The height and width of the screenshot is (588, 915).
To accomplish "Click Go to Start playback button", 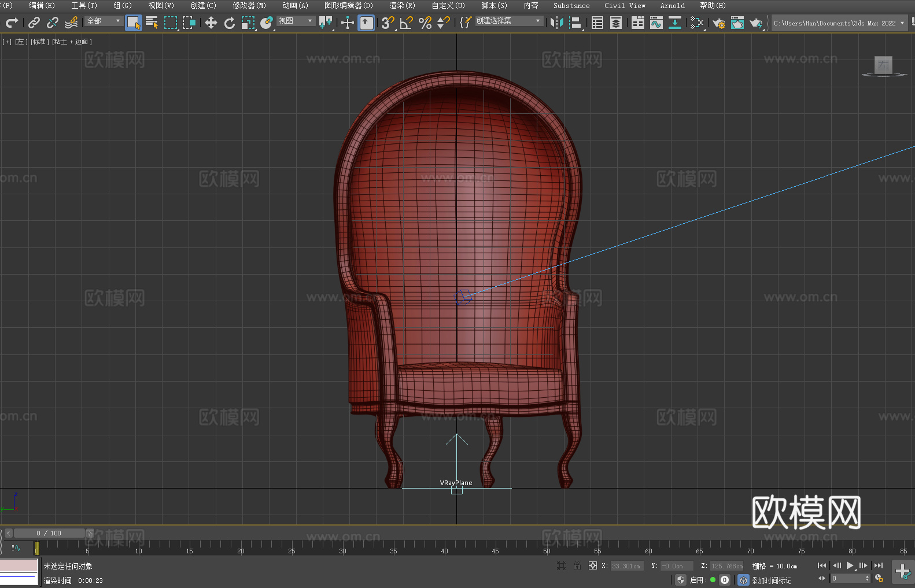I will coord(822,565).
